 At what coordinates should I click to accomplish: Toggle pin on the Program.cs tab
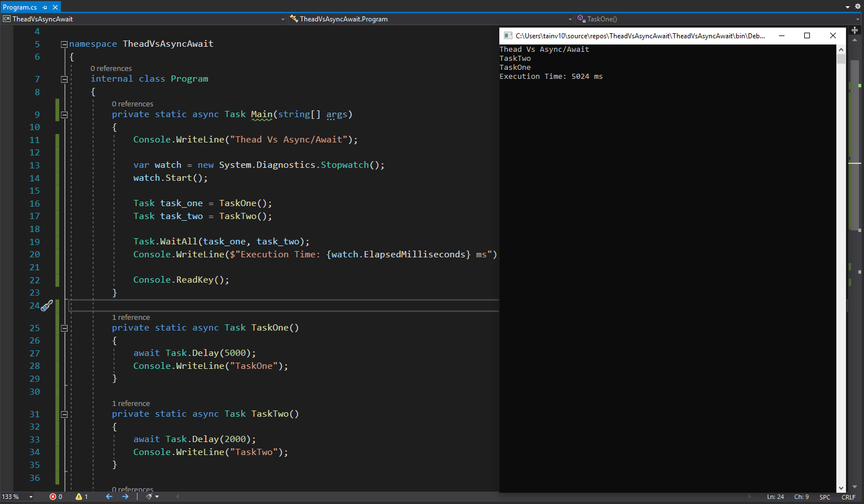click(x=45, y=7)
